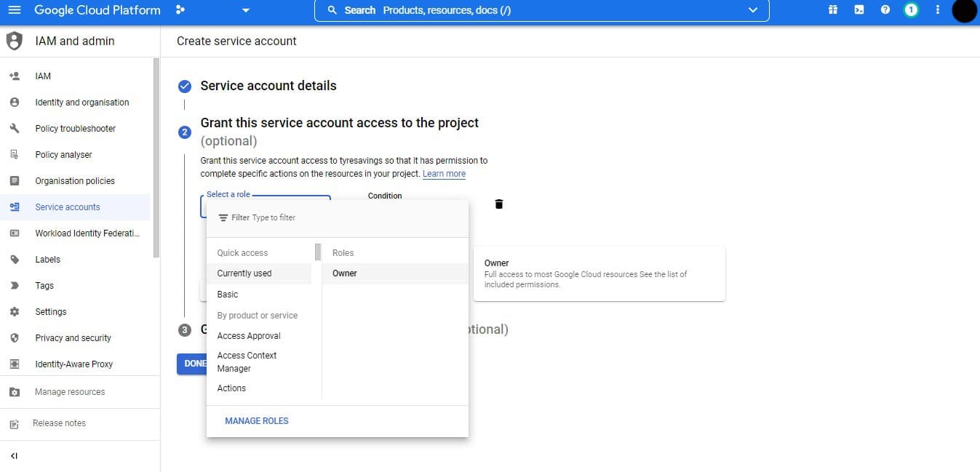Select Access Context Manager category
Screen dimensions: 980x472
[247, 362]
